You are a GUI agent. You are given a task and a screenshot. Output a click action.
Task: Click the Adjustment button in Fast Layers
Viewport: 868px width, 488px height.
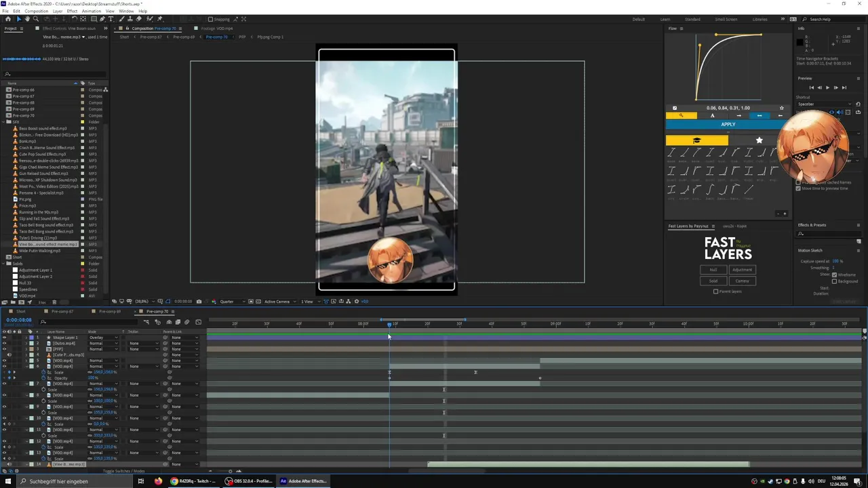[742, 270]
